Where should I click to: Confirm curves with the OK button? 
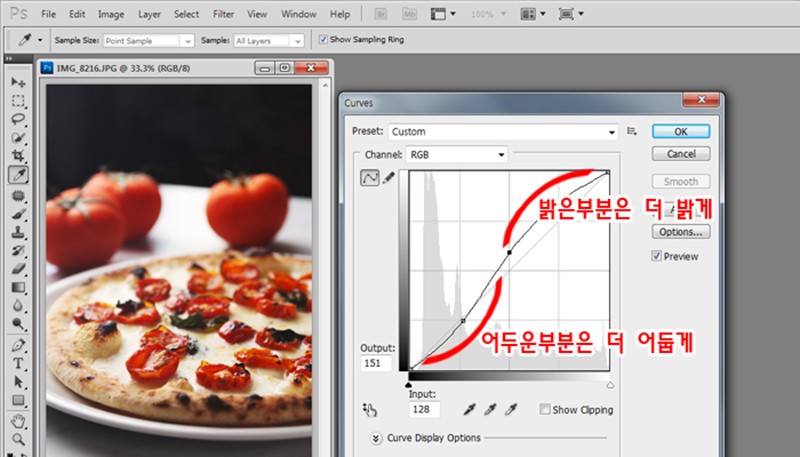pyautogui.click(x=681, y=132)
